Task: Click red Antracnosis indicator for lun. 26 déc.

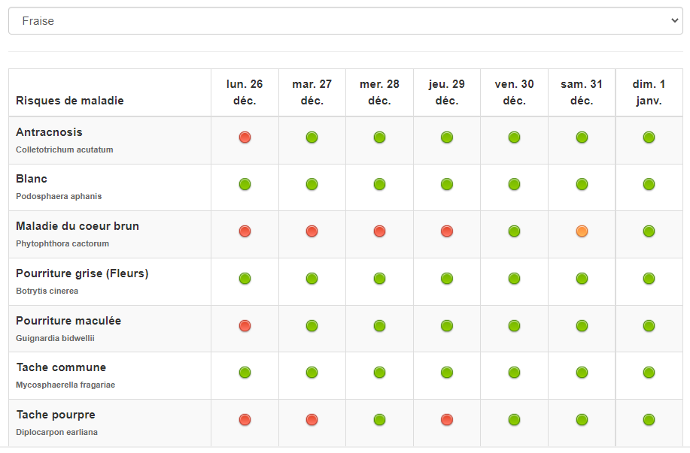Action: click(x=245, y=137)
